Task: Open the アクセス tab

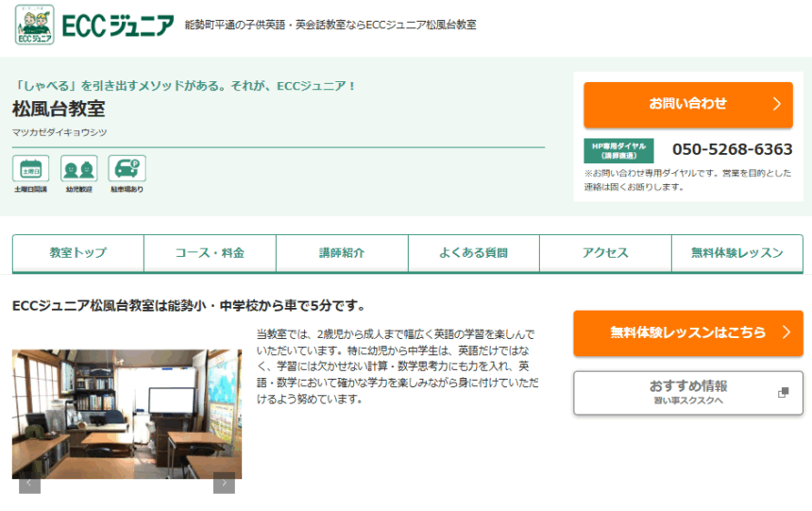Action: pyautogui.click(x=605, y=253)
